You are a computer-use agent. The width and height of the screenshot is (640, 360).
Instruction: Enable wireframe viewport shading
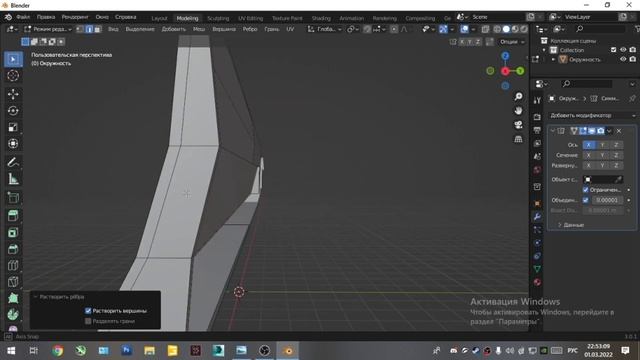pyautogui.click(x=497, y=29)
